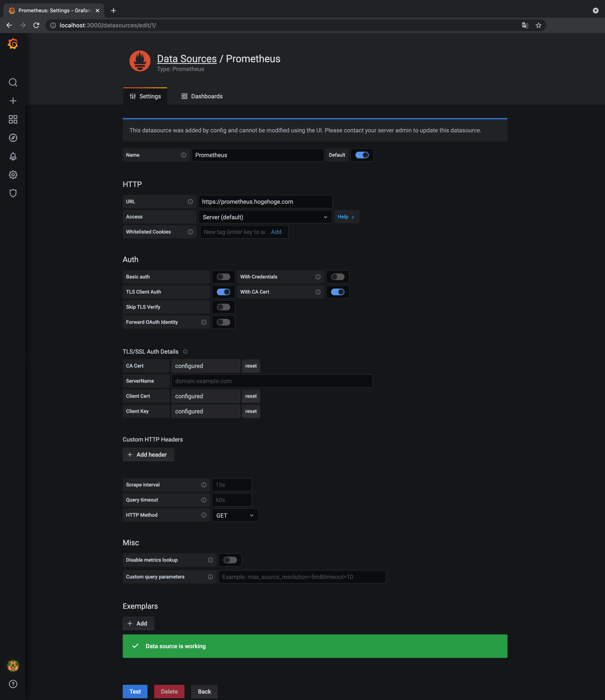Open the Dashboards grid icon in the sidebar
The width and height of the screenshot is (605, 700).
(x=13, y=119)
